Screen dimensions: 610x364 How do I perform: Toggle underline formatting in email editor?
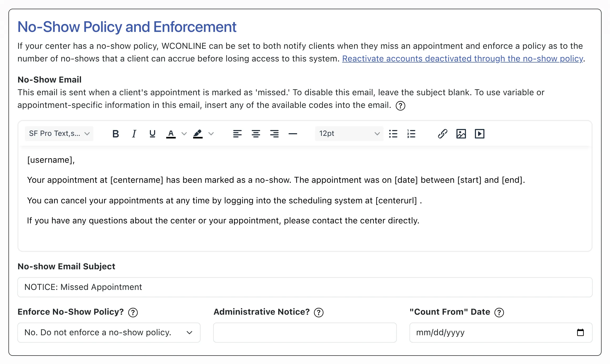[x=152, y=134]
